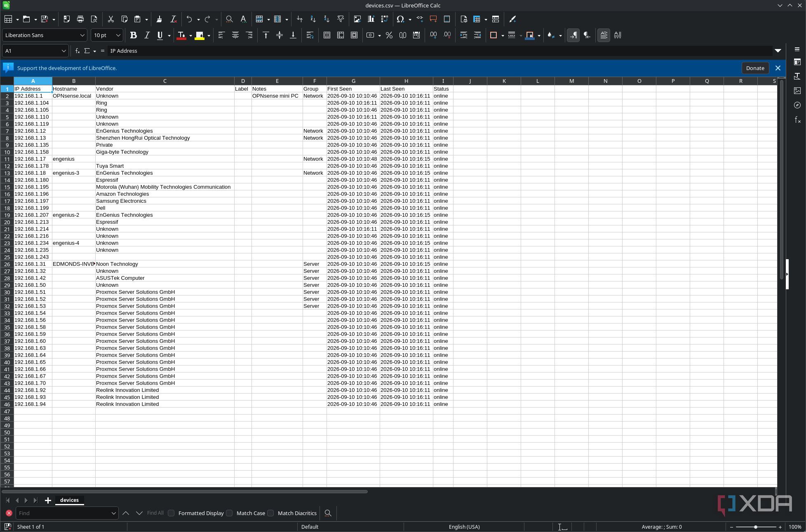Viewport: 806px width, 532px height.
Task: Add a new sheet plus button
Action: (x=48, y=500)
